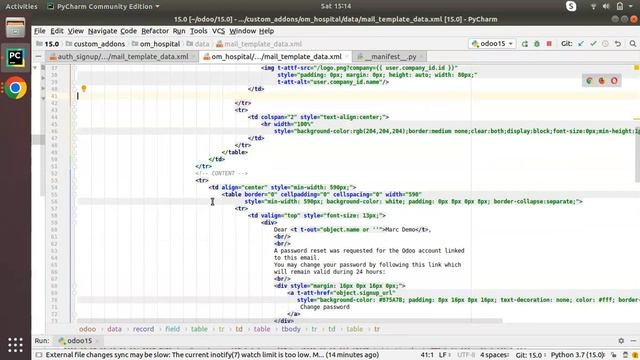
Task: Click 'tbody' in XML structure breadcrumb
Action: [x=291, y=329]
